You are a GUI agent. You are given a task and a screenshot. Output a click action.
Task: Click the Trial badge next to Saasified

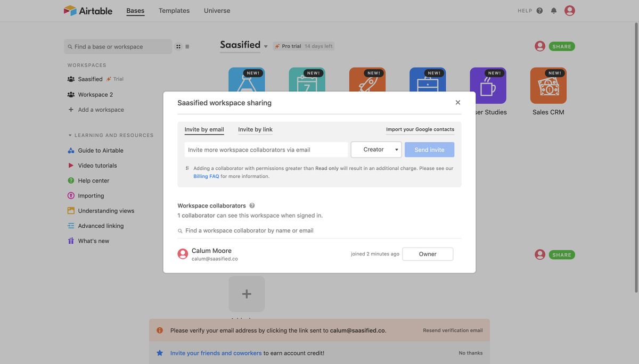pos(115,79)
